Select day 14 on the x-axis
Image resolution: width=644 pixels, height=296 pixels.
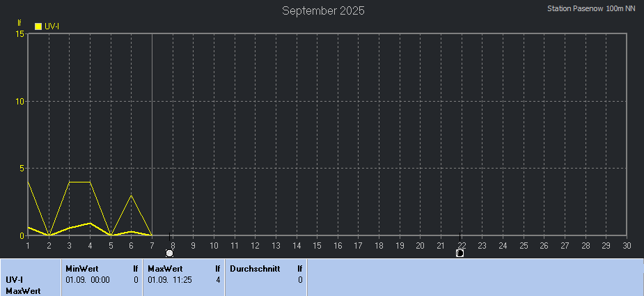297,245
